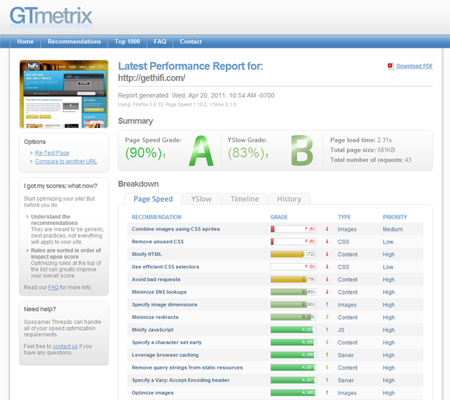This screenshot has width=450, height=400.
Task: Click Remove query strings from static resources
Action: click(187, 368)
